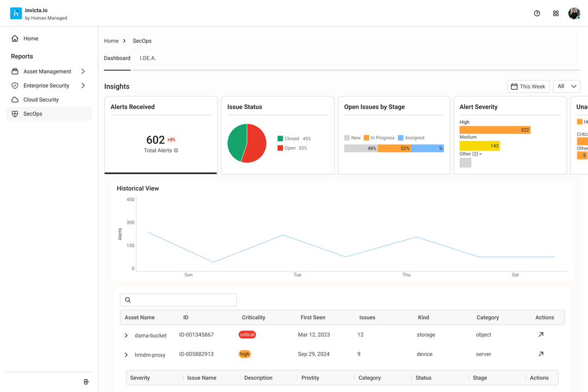The image size is (588, 392).
Task: Go to Home breadcrumb link
Action: coord(111,41)
